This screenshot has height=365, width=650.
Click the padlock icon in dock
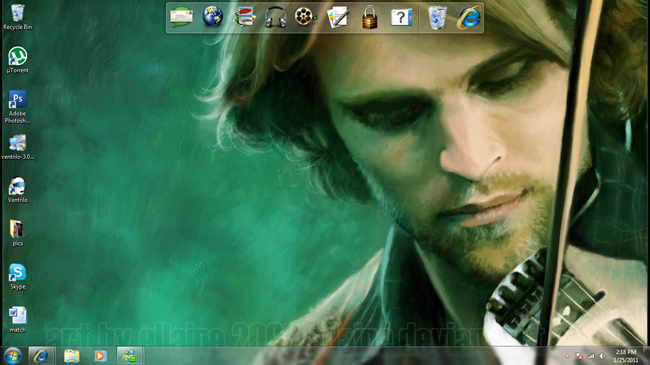(369, 17)
